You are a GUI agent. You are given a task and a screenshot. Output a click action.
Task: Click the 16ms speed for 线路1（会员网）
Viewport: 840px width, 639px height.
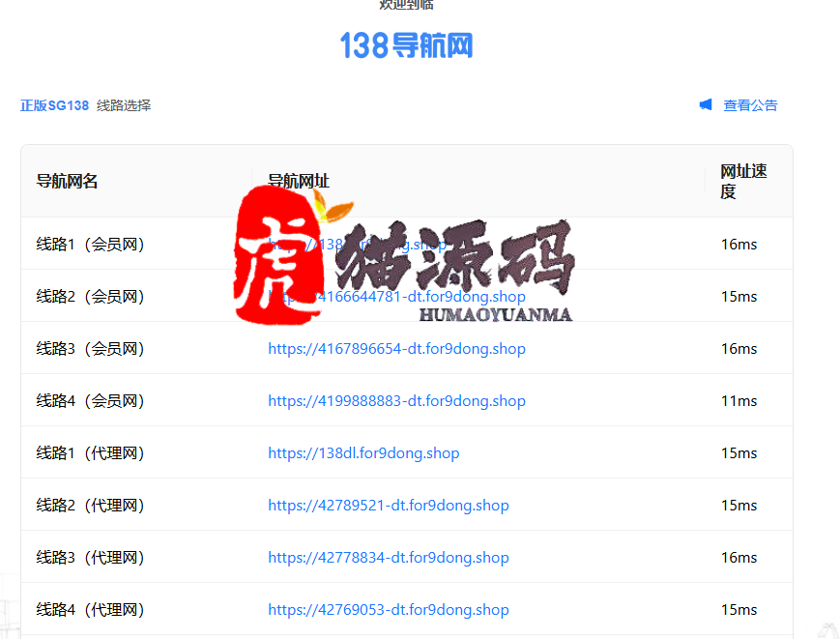tap(739, 245)
